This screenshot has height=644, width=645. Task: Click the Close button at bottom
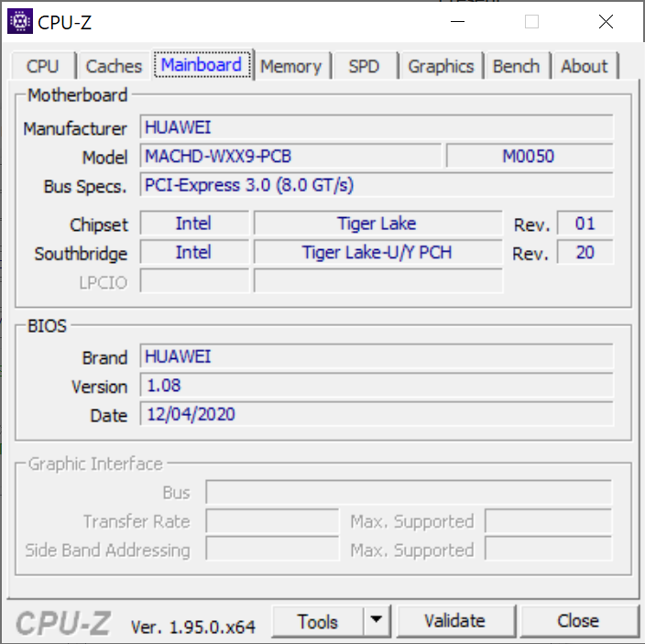pos(578,621)
